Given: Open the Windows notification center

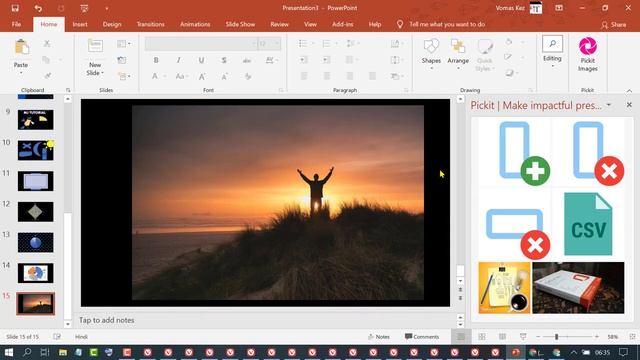Looking at the screenshot, I should point(623,352).
